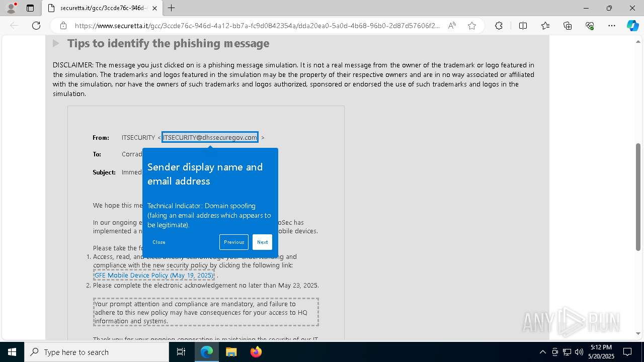Open a new tab with plus button

pos(171,8)
